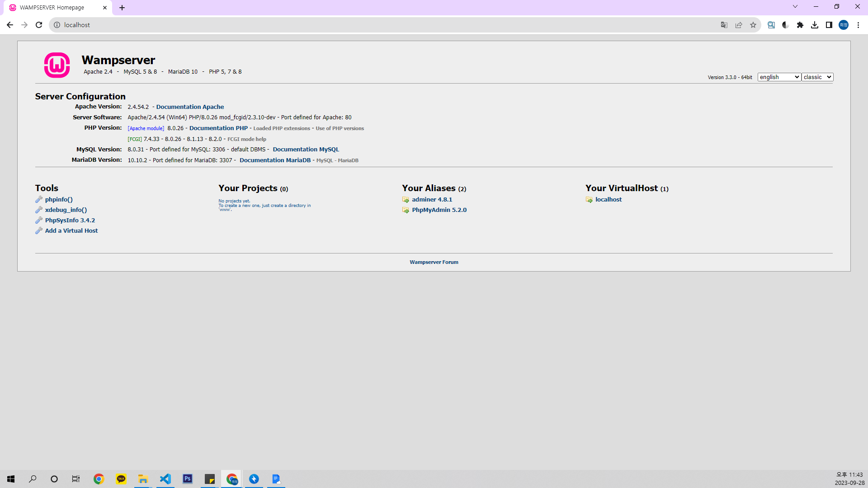
Task: Open Loaded PHP extensions link
Action: [x=282, y=128]
